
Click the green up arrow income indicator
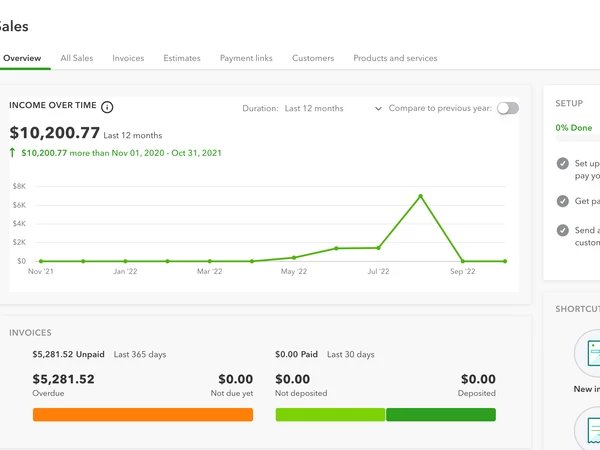click(x=13, y=153)
